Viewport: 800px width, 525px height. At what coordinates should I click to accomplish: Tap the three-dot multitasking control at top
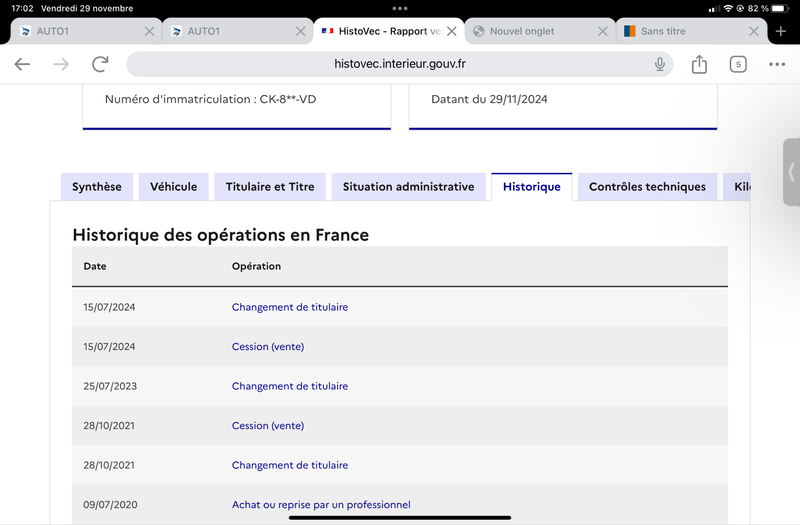[400, 8]
